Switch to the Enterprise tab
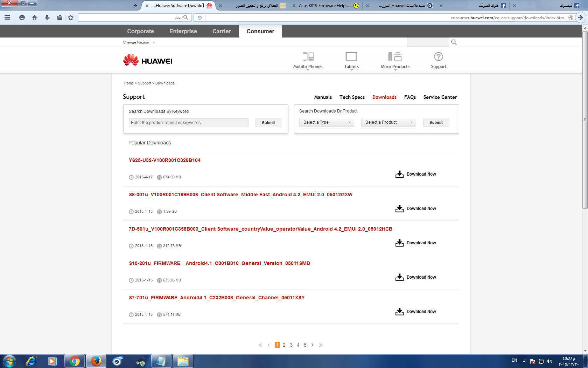The image size is (588, 368). (x=183, y=31)
